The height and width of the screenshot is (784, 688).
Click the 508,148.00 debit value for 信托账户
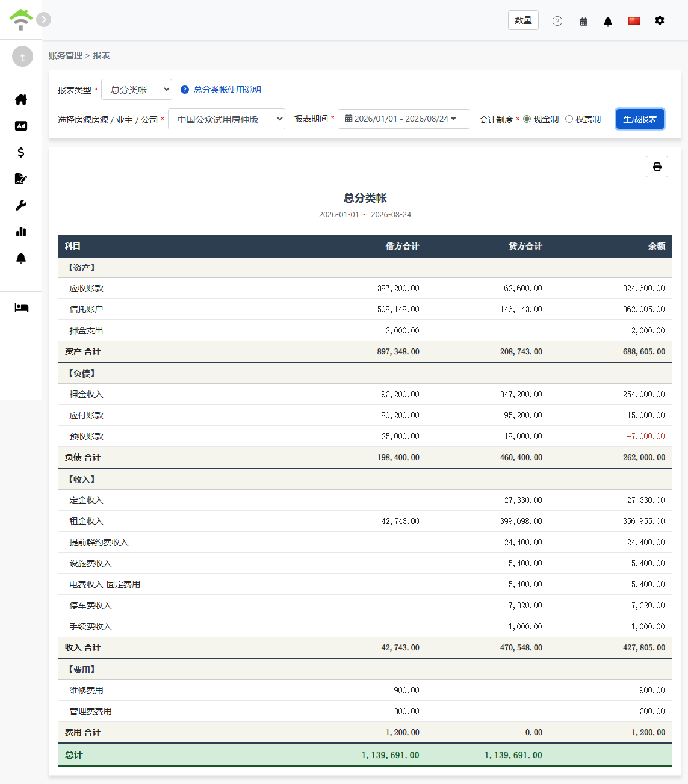coord(398,309)
